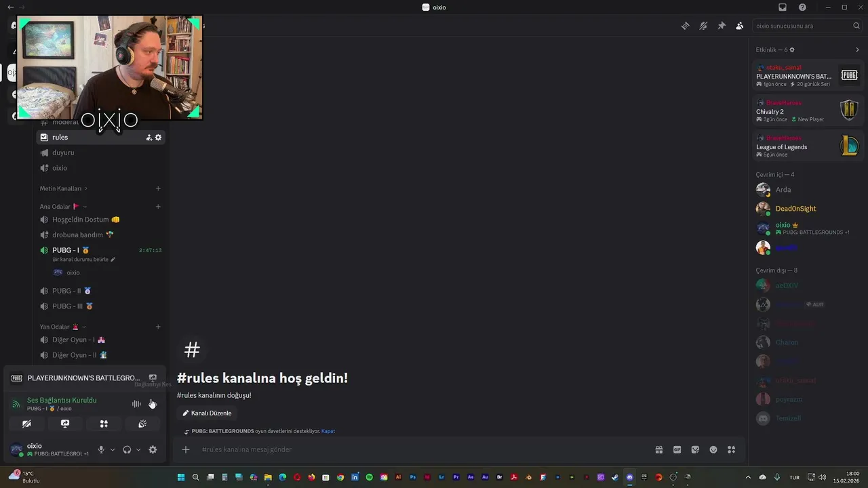This screenshot has height=488, width=868.
Task: Open offline member Chalon
Action: (x=807, y=342)
